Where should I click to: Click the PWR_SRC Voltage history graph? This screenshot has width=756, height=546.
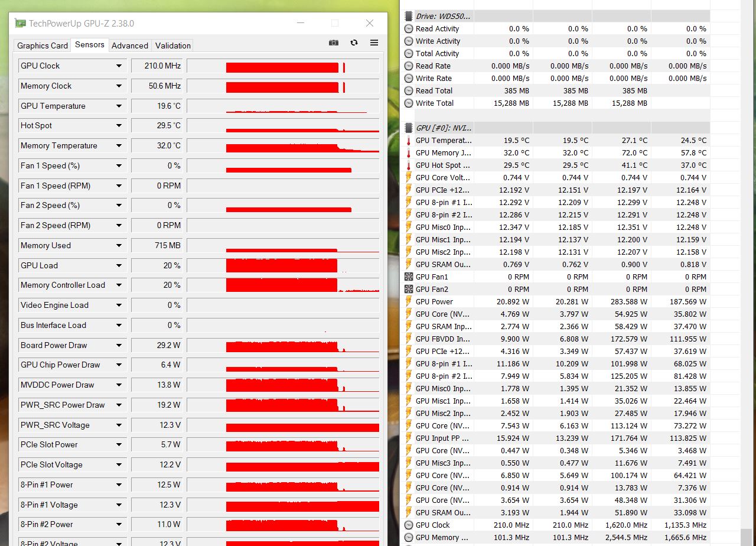(283, 425)
